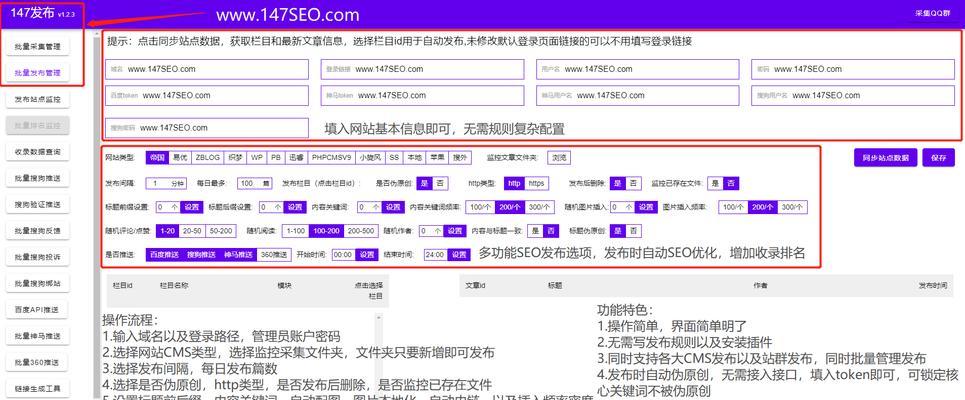Image resolution: width=965 pixels, height=400 pixels.
Task: Set 内容与标题一致 to 是
Action: [535, 231]
